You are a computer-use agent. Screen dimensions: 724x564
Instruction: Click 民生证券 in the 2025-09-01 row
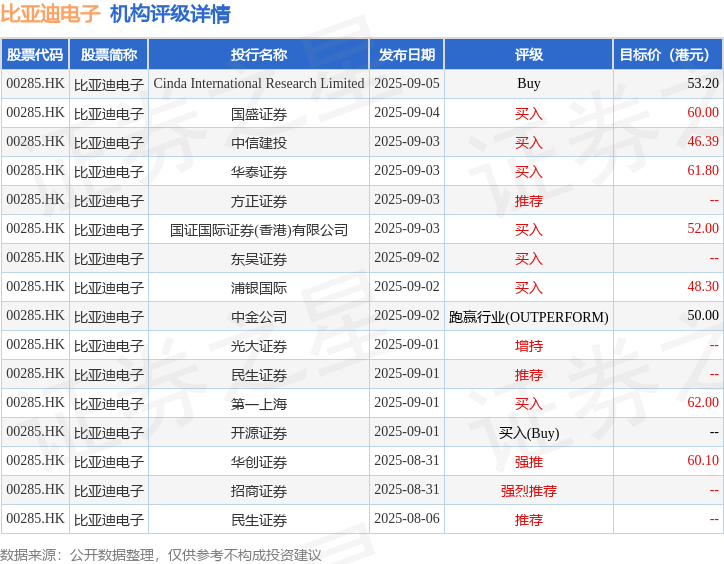[x=259, y=375]
